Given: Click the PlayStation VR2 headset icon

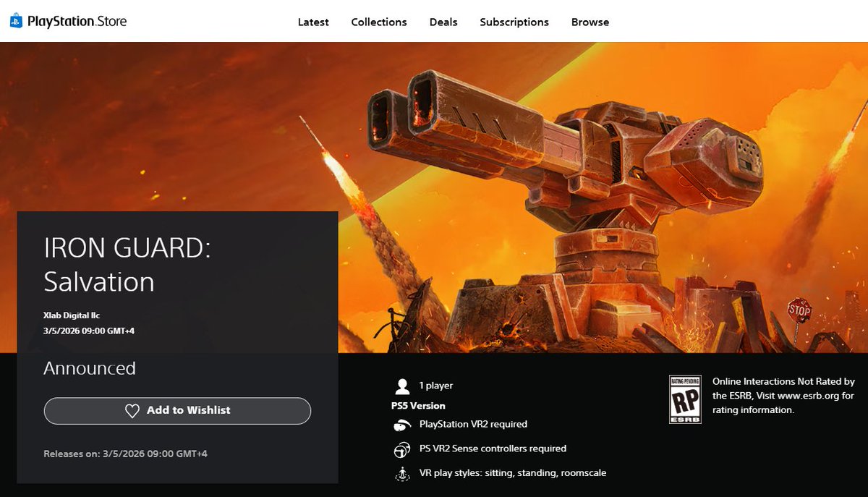Looking at the screenshot, I should pyautogui.click(x=401, y=424).
